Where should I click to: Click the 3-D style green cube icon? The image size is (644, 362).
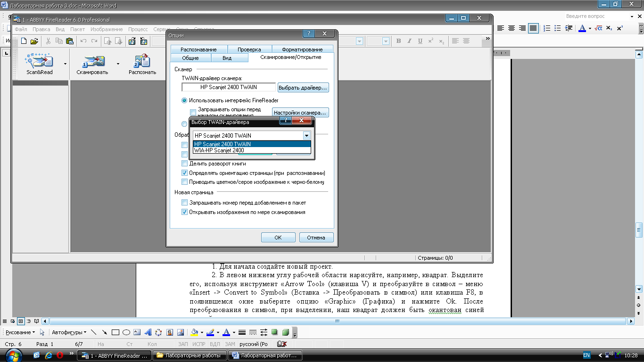pos(285,332)
